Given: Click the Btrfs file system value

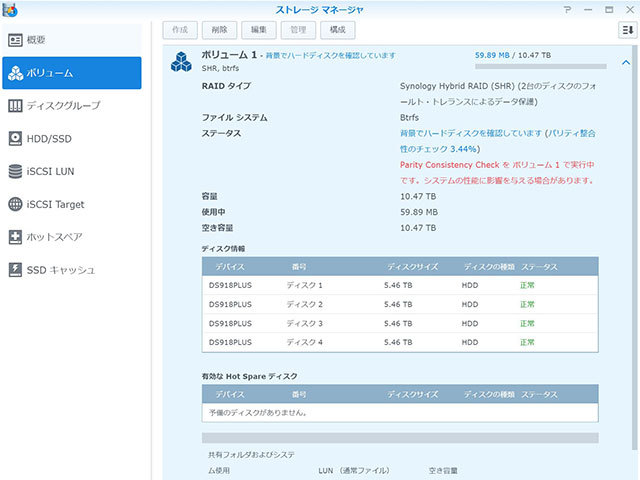Looking at the screenshot, I should (x=409, y=118).
